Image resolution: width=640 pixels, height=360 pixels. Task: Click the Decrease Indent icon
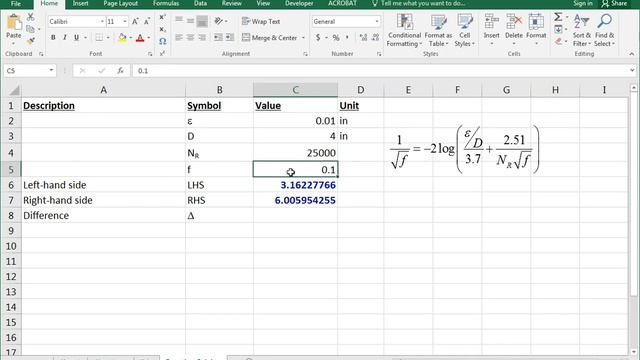[x=218, y=38]
